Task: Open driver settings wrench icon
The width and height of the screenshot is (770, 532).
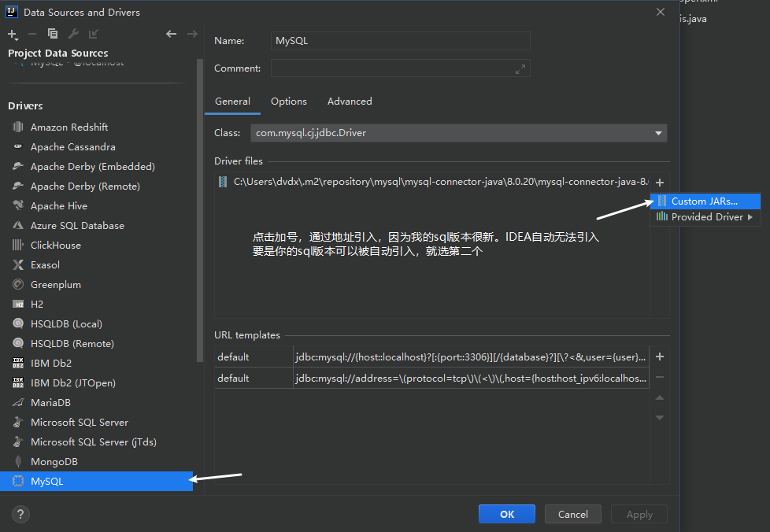Action: (73, 33)
